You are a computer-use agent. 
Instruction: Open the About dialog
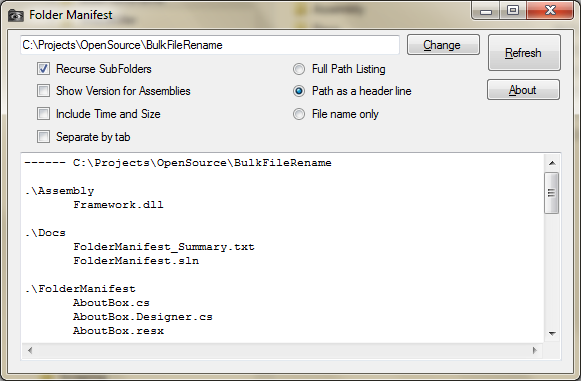coord(523,90)
